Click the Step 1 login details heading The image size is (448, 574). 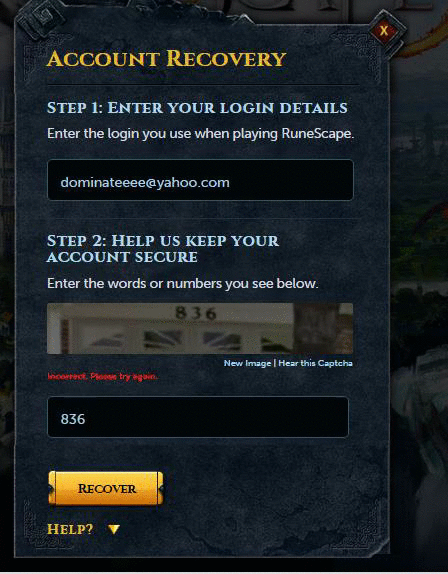(197, 108)
